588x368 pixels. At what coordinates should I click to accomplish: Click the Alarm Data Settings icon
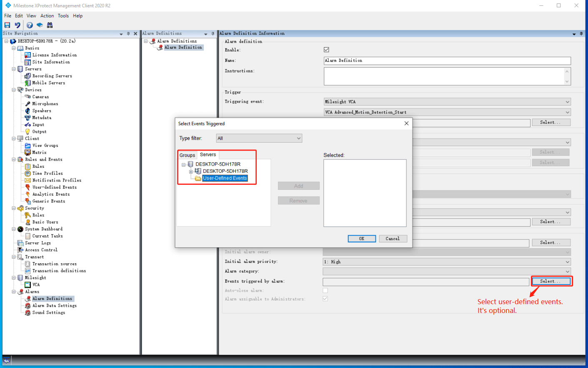pyautogui.click(x=28, y=306)
